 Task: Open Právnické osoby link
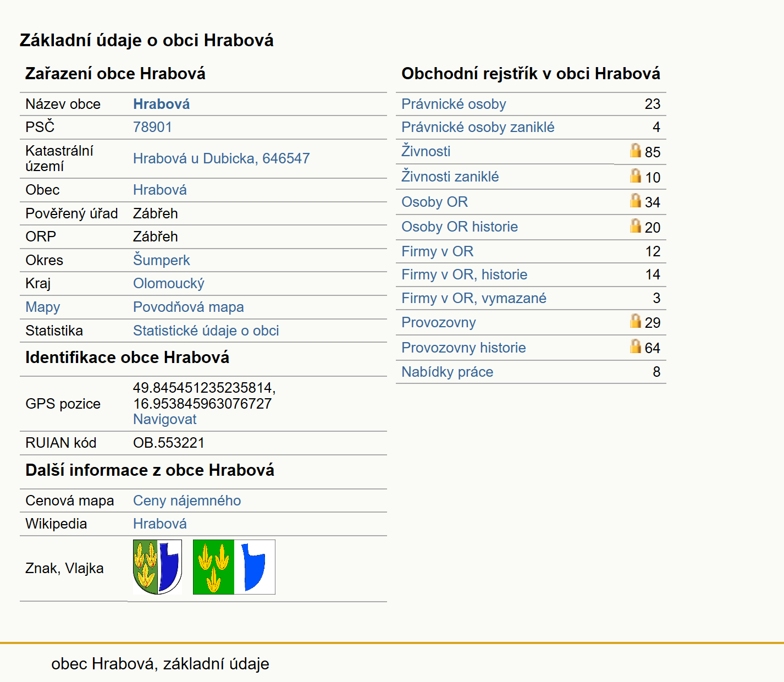pos(454,104)
